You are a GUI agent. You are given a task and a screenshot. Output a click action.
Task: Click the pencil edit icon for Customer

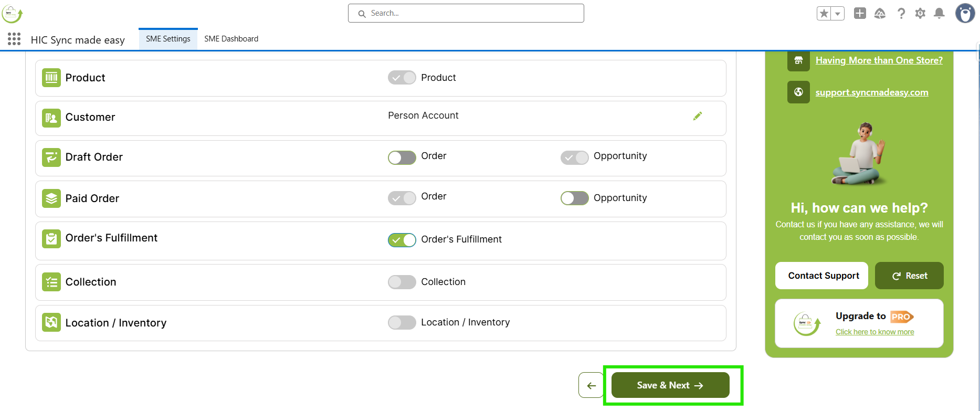coord(697,116)
